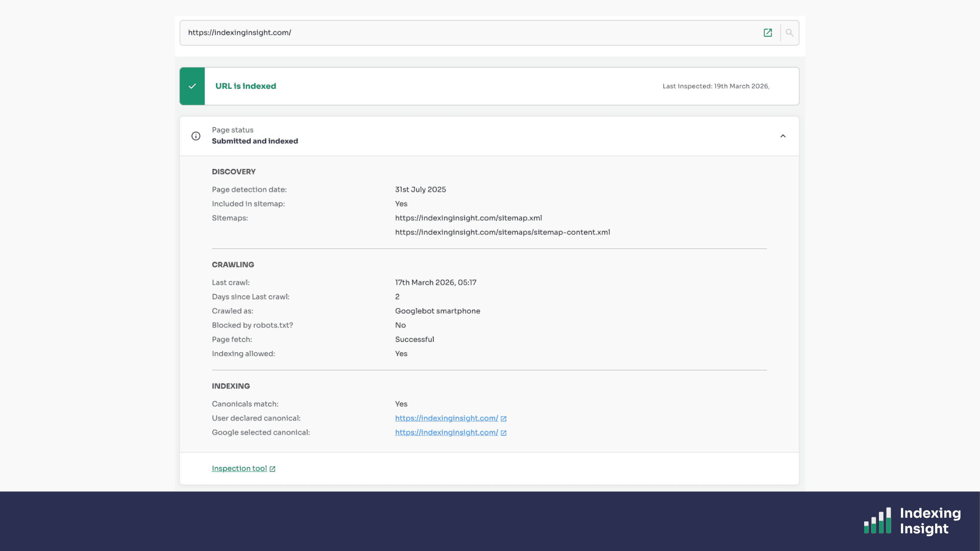The image size is (980, 551).
Task: Click into the URL input field
Action: [459, 33]
